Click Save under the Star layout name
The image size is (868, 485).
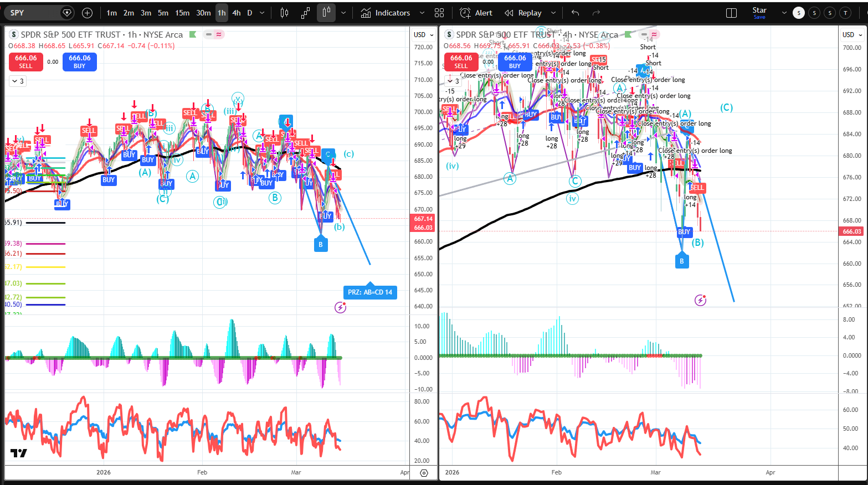pyautogui.click(x=759, y=17)
